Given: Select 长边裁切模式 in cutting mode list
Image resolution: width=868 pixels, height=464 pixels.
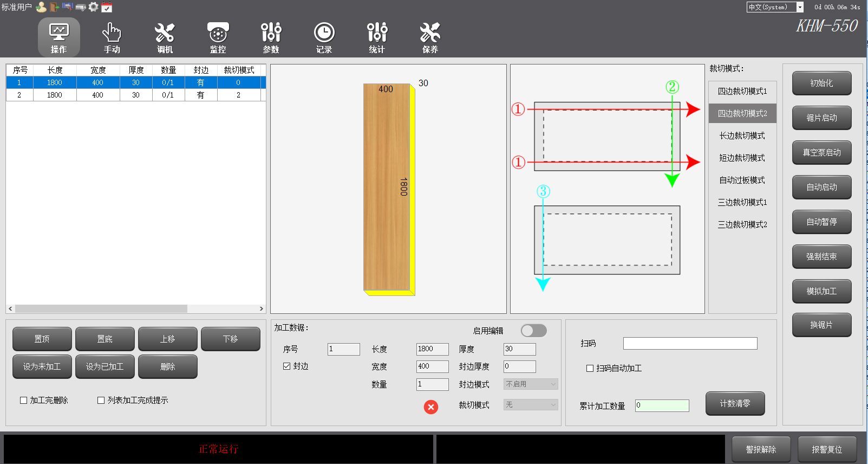Looking at the screenshot, I should coord(742,136).
